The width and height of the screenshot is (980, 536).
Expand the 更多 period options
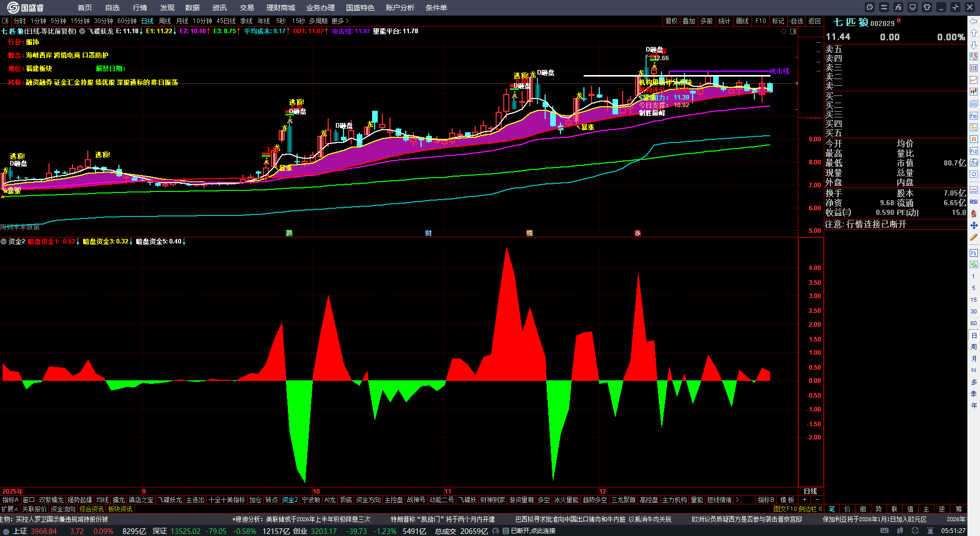pyautogui.click(x=340, y=21)
